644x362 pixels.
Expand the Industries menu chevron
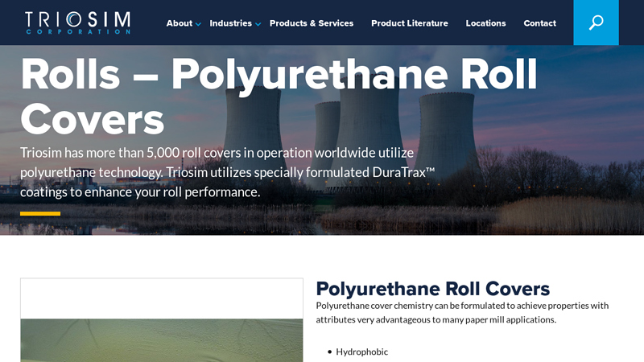(x=258, y=24)
